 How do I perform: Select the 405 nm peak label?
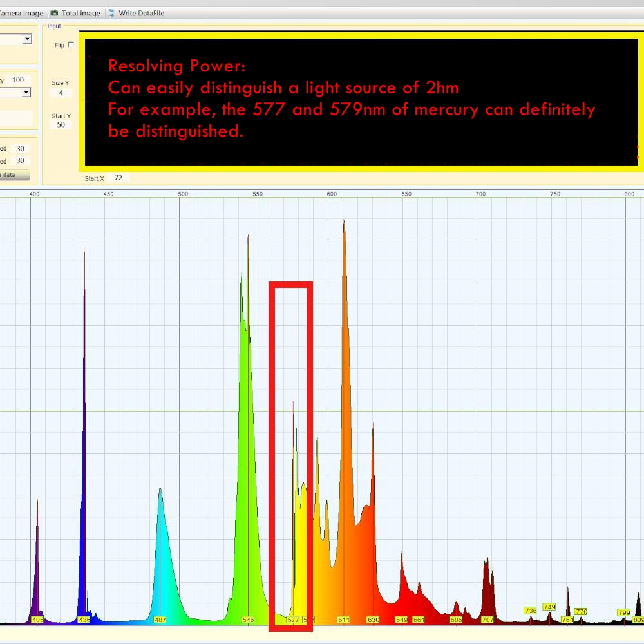(x=38, y=620)
